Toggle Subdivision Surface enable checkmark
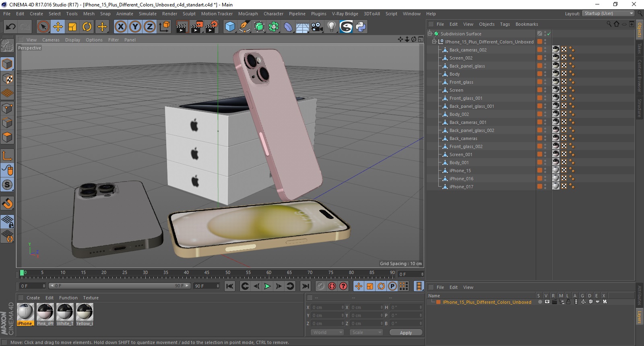Screen dimensions: 644x346 (549, 34)
